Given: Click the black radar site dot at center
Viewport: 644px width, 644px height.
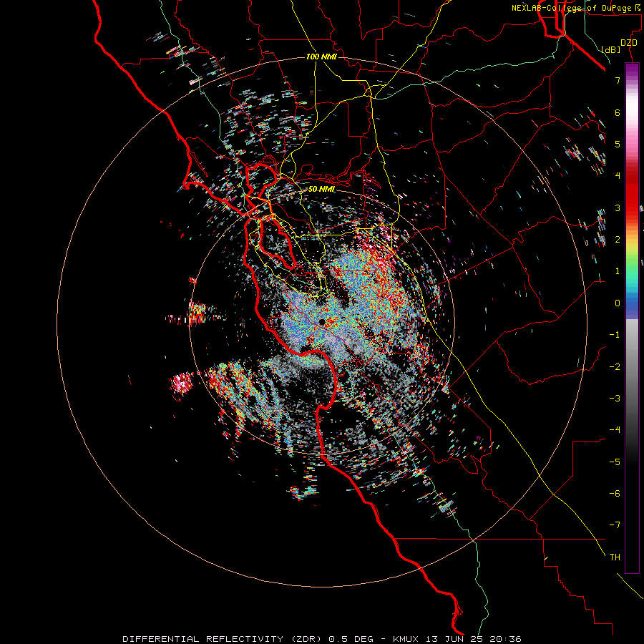Looking at the screenshot, I should click(x=322, y=322).
